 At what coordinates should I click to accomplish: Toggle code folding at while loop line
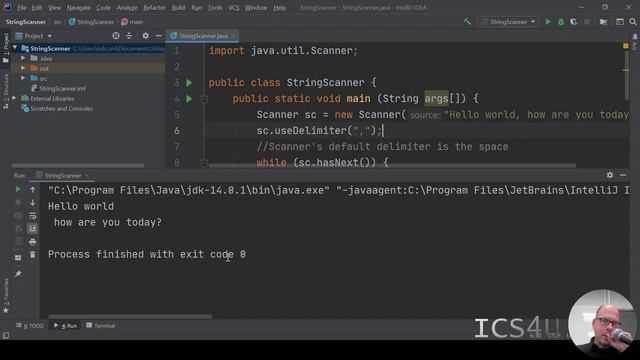[204, 163]
